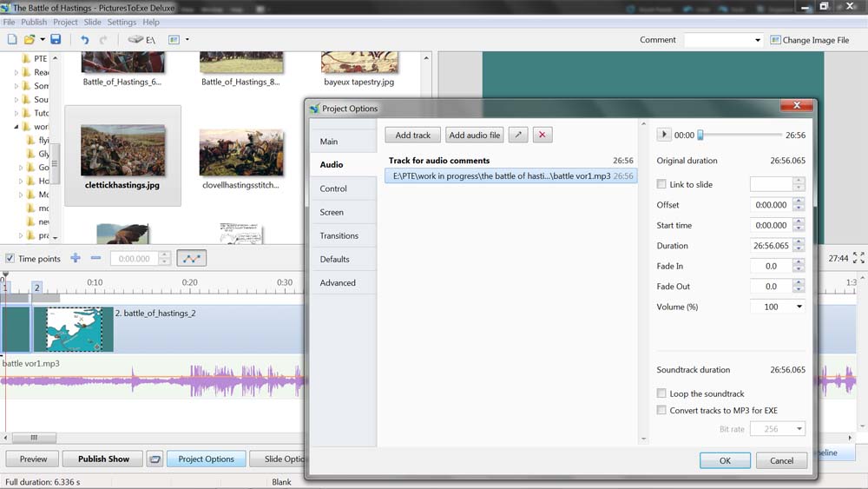Check Loop the soundtrack option

coord(662,393)
